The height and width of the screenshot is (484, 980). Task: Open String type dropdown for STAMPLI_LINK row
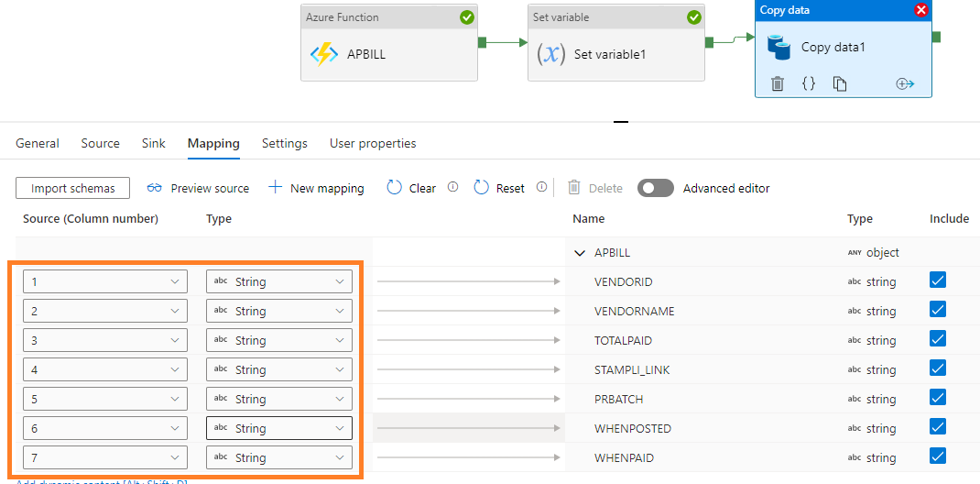click(x=279, y=369)
